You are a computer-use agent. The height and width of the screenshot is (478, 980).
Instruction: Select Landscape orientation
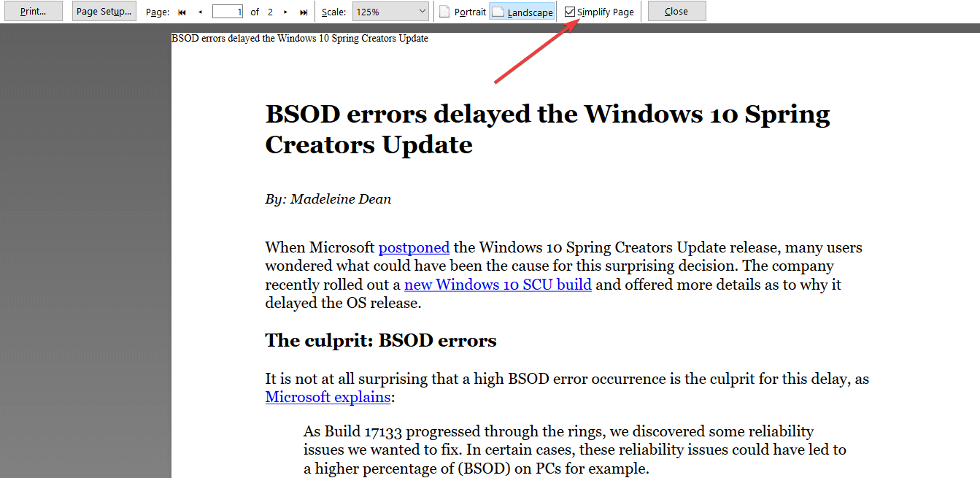pyautogui.click(x=522, y=12)
